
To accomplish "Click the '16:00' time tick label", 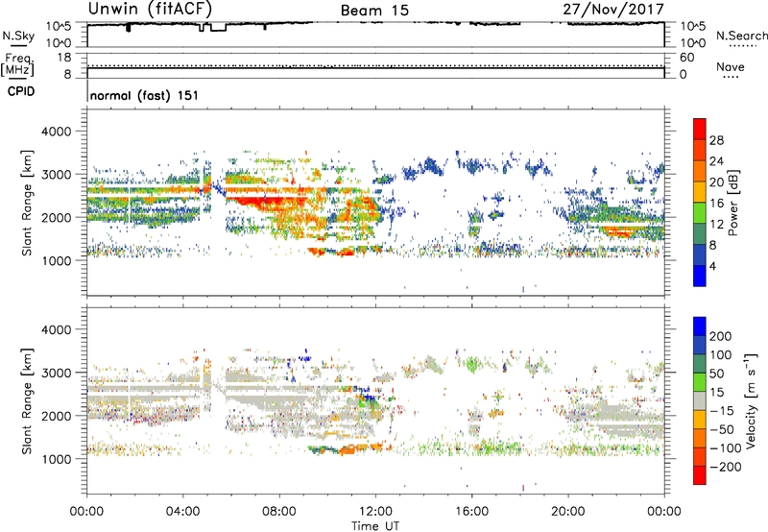I will point(471,512).
